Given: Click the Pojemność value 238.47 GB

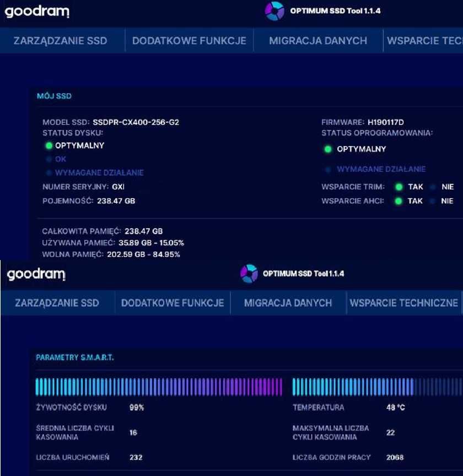Looking at the screenshot, I should click(x=116, y=201).
